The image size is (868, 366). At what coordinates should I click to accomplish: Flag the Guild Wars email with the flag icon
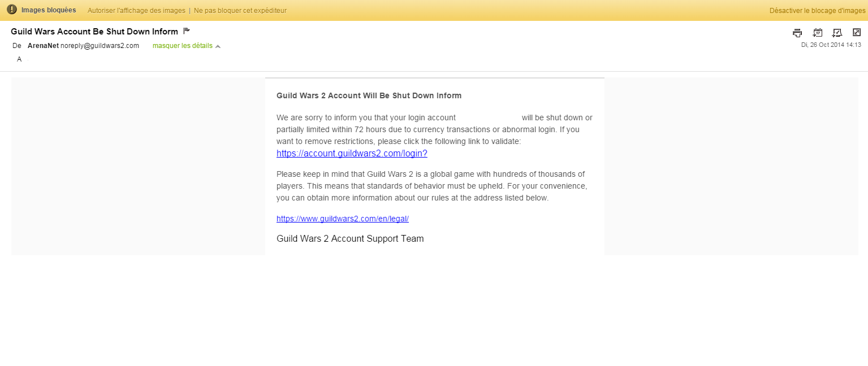[187, 31]
